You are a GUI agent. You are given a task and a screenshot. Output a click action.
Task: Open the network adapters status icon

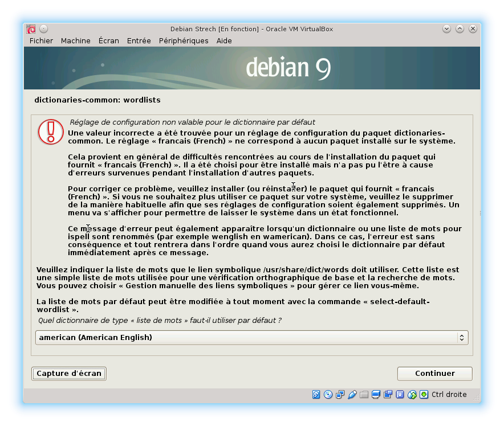click(x=340, y=395)
